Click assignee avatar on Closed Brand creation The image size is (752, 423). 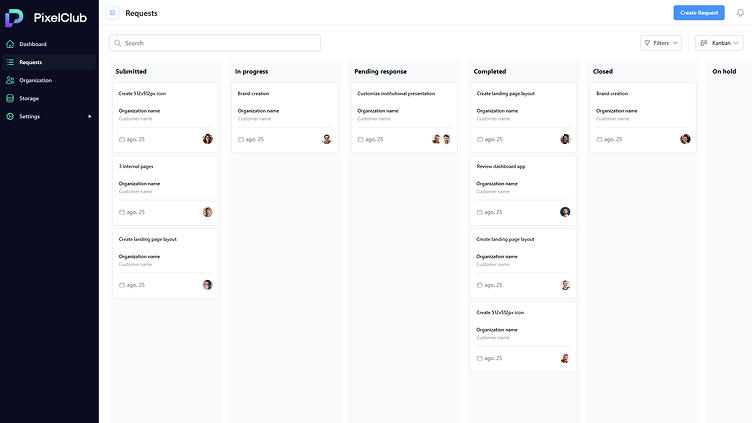pyautogui.click(x=685, y=139)
